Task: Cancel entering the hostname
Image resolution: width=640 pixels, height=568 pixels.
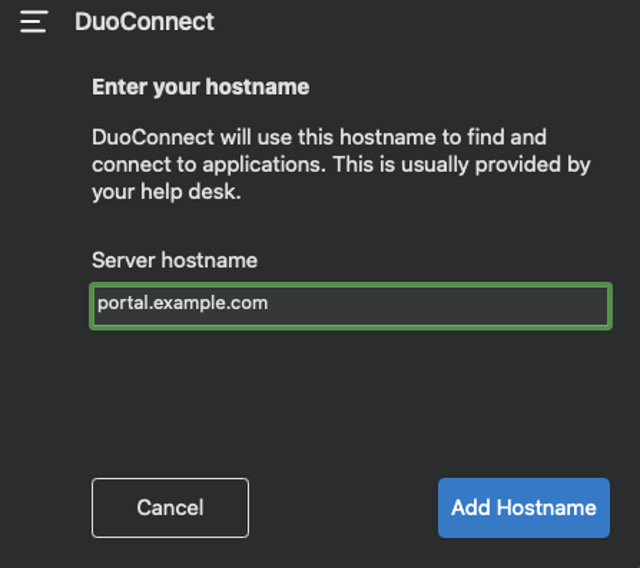Action: click(x=170, y=508)
